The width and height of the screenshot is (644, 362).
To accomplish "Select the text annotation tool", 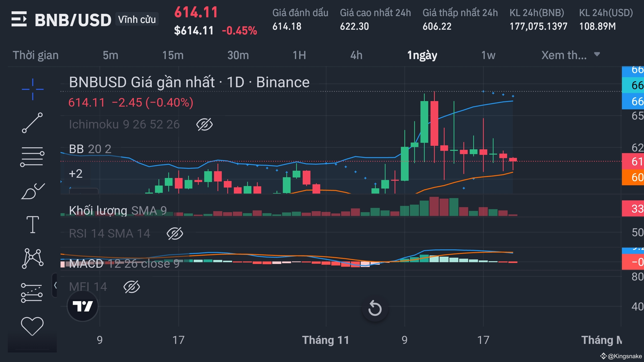I will coord(32,224).
